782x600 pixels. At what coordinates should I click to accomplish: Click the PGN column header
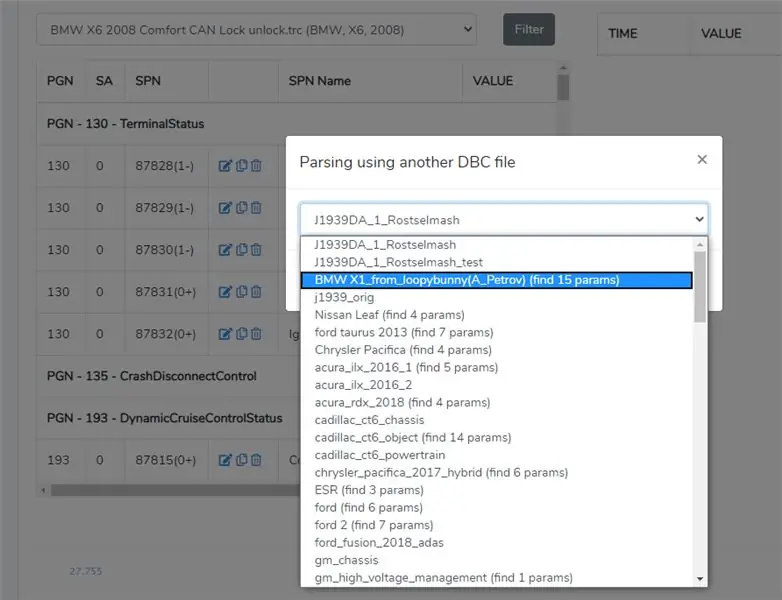[60, 81]
